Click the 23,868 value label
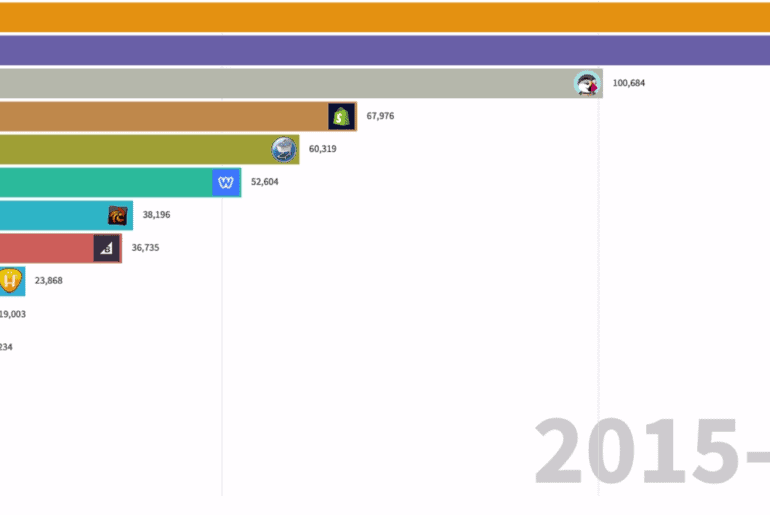The image size is (770, 515). 49,281
